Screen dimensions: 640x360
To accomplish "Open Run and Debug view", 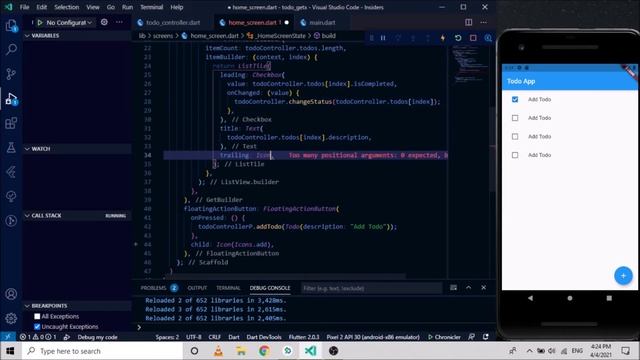I will tap(11, 99).
